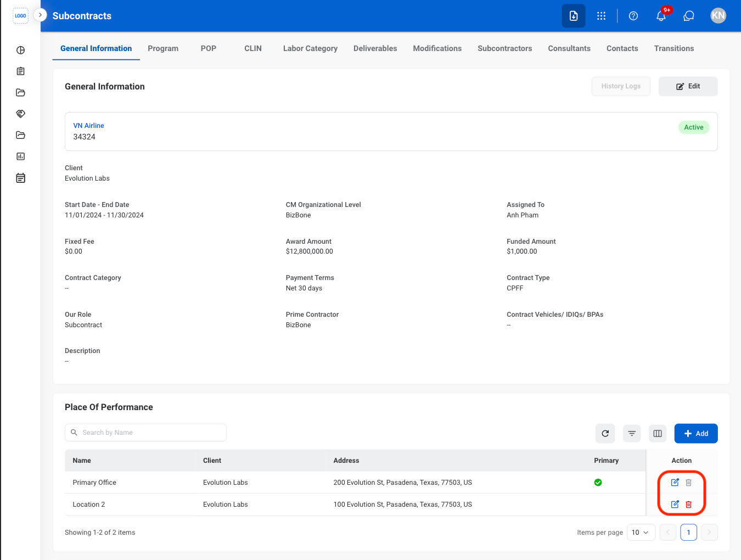Open the filter options for the table
This screenshot has height=560, width=741.
click(632, 433)
